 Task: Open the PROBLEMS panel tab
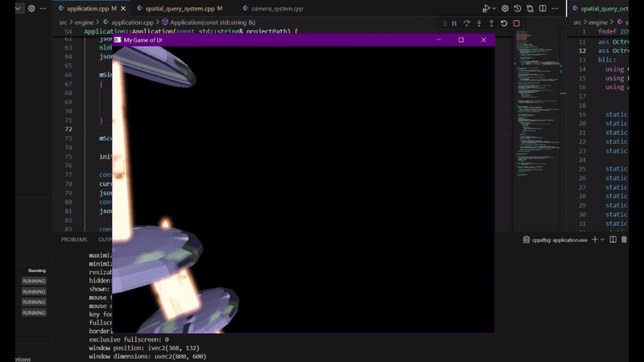(74, 239)
